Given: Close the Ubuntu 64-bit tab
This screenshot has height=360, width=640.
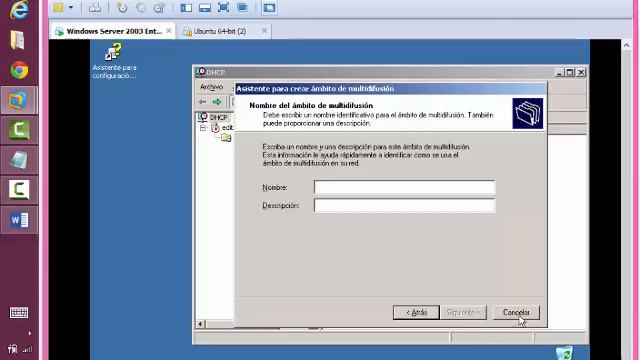Looking at the screenshot, I should click(x=264, y=31).
